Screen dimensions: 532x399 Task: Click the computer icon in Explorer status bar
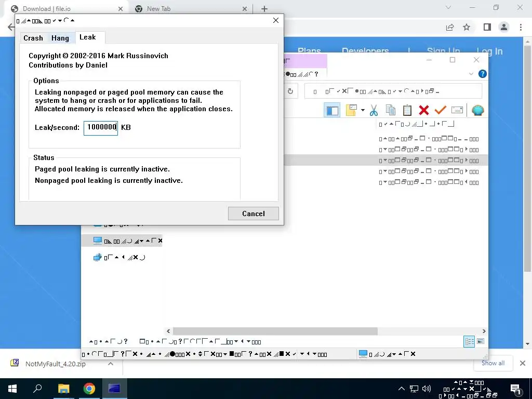[x=363, y=354]
